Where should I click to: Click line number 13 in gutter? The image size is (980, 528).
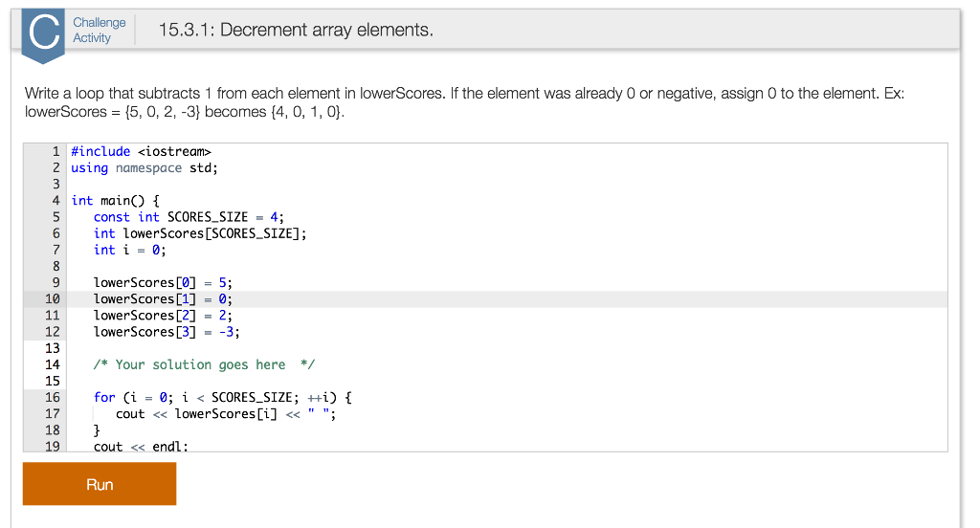(53, 348)
